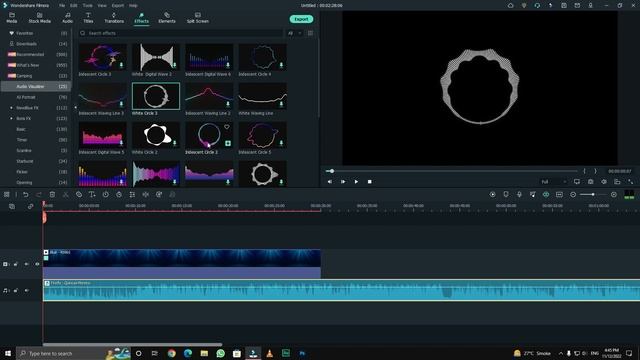Screen dimensions: 640x360
Task: Collapse the effects panel side arrow
Action: tap(76, 107)
